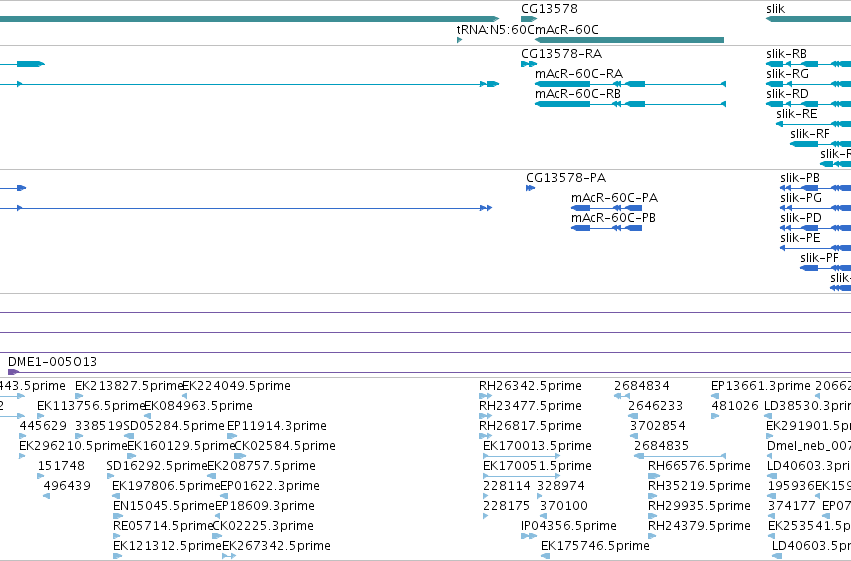Select the slik gene label

(776, 9)
